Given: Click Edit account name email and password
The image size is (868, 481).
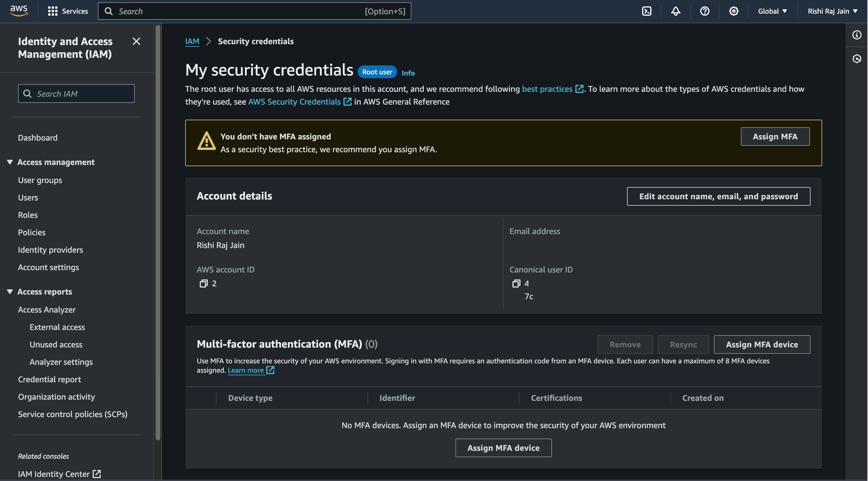Looking at the screenshot, I should click(x=718, y=196).
